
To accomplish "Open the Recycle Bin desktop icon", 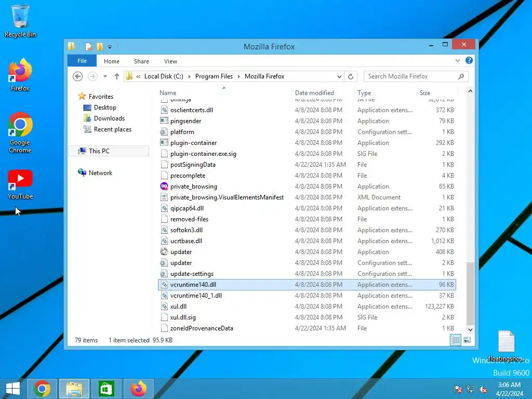I will click(20, 21).
